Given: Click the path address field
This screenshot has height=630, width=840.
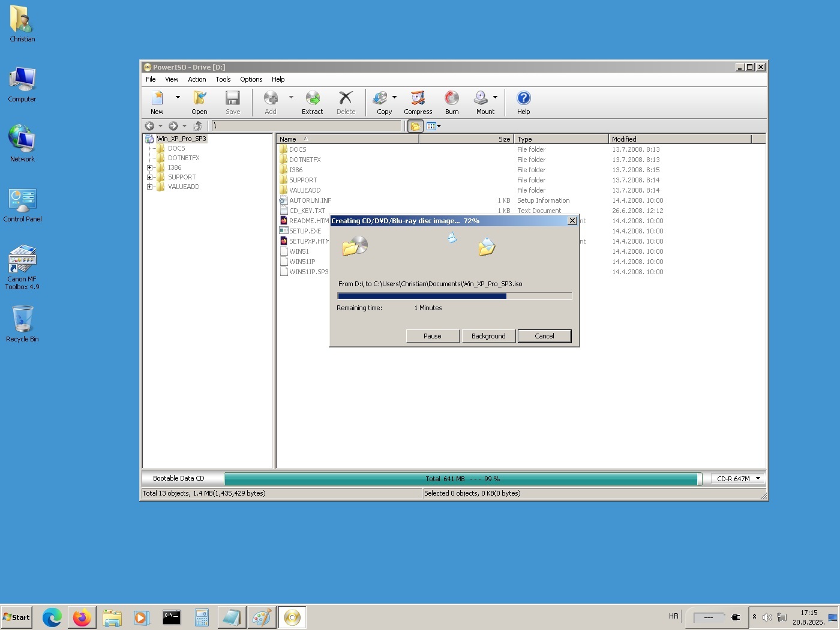Looking at the screenshot, I should pos(306,126).
